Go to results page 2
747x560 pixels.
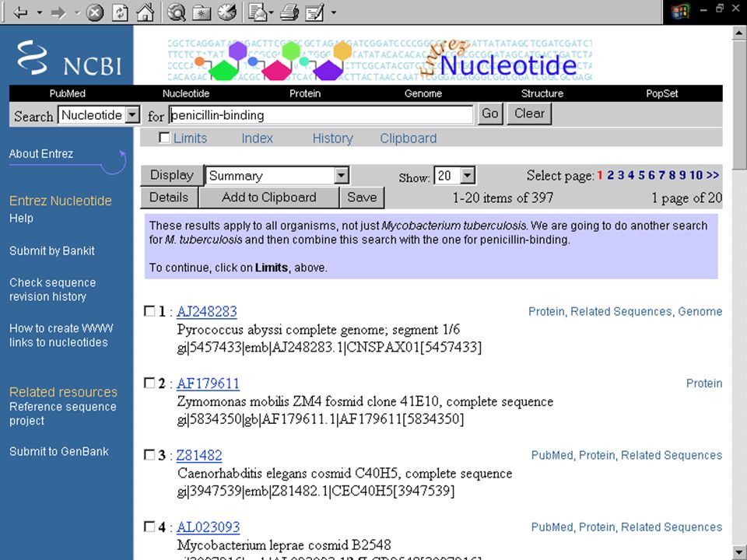pyautogui.click(x=610, y=175)
